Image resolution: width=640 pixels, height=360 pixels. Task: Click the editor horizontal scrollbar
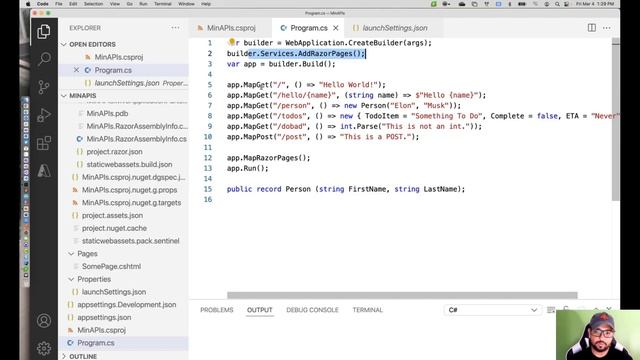(x=402, y=295)
